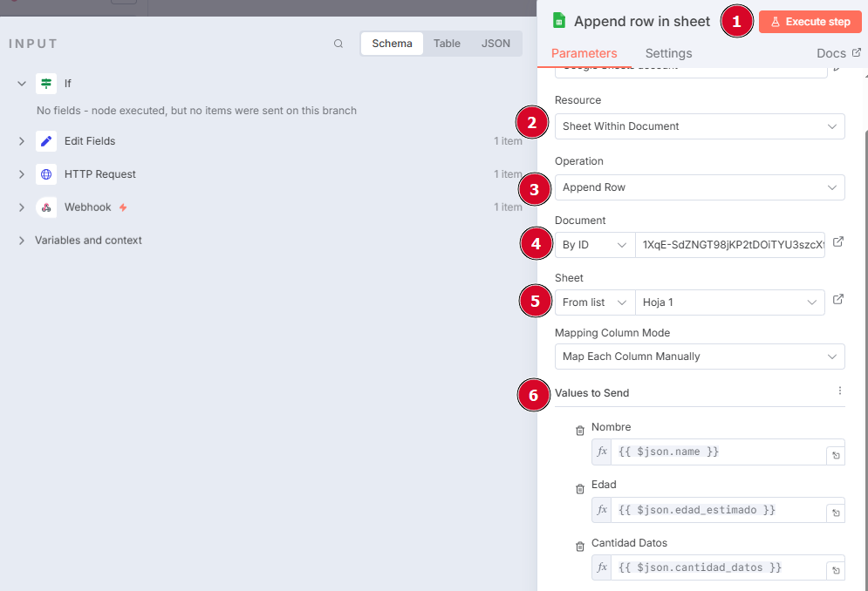Open the Resource dropdown showing Sheet Within Document
The height and width of the screenshot is (591, 868).
point(700,126)
